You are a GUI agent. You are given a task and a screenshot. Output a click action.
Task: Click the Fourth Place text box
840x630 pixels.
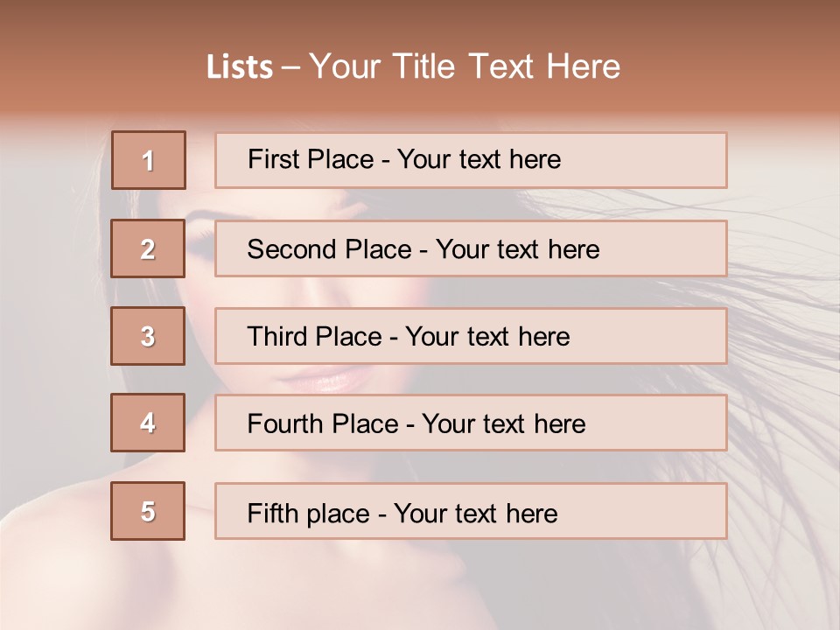click(x=471, y=423)
